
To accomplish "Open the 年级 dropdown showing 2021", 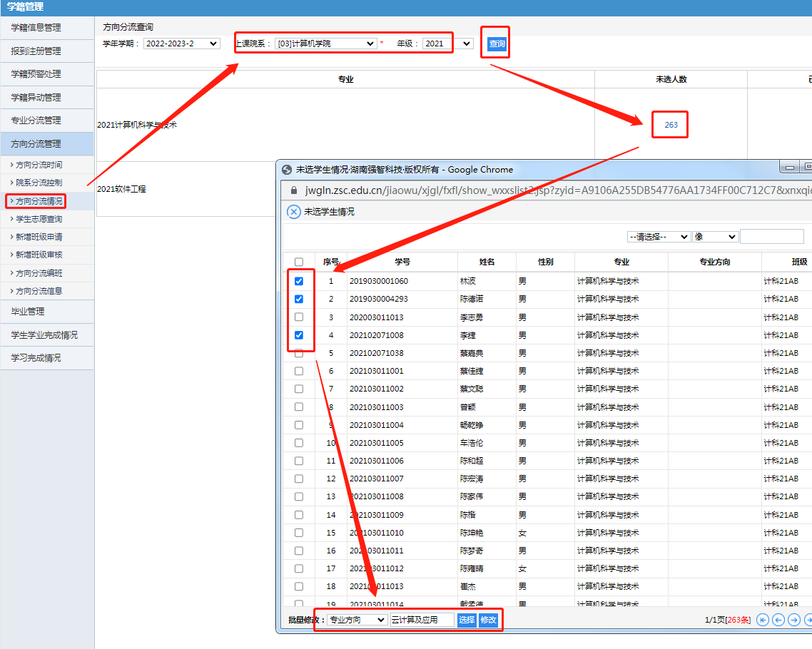I will (x=447, y=44).
